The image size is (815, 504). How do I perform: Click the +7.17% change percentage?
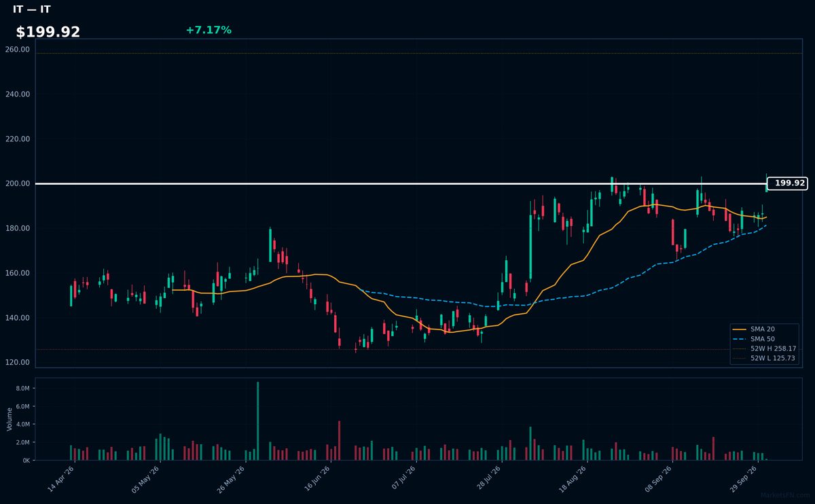tap(209, 30)
